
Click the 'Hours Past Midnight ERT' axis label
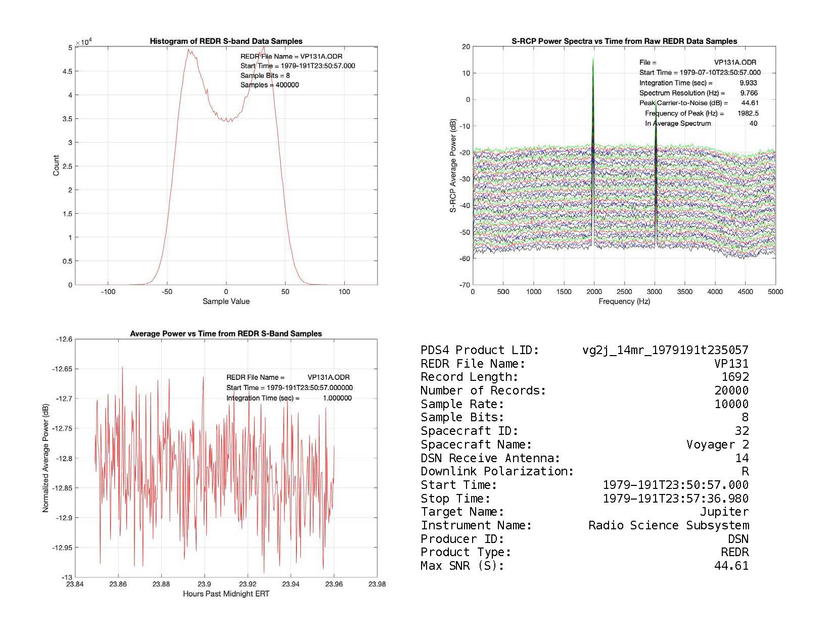coord(226,594)
